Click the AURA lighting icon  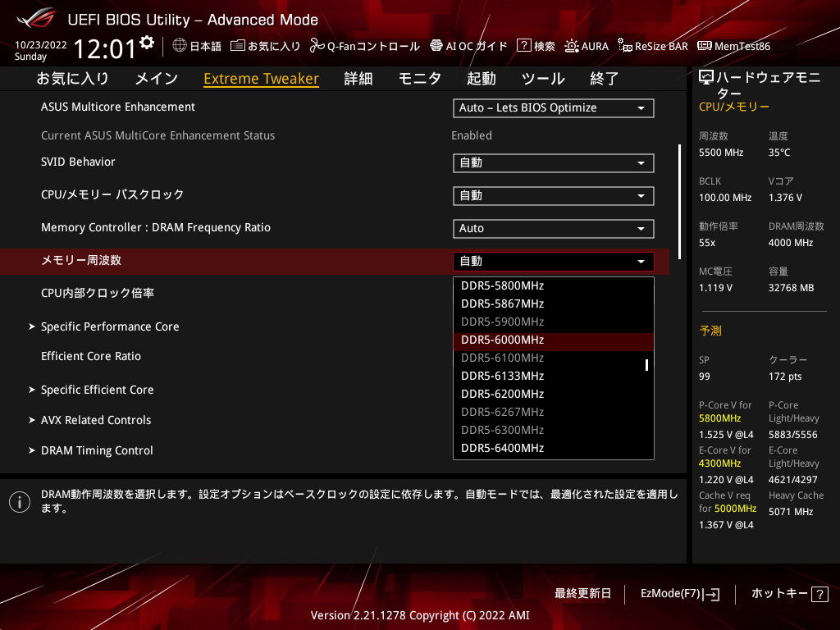(x=572, y=46)
